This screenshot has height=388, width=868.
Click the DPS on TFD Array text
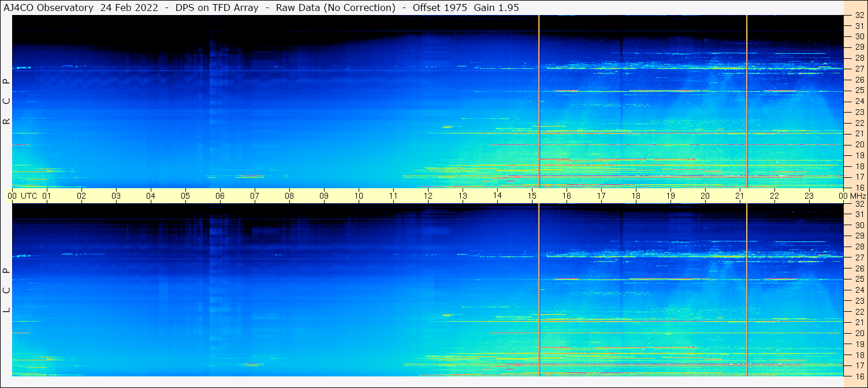click(217, 8)
